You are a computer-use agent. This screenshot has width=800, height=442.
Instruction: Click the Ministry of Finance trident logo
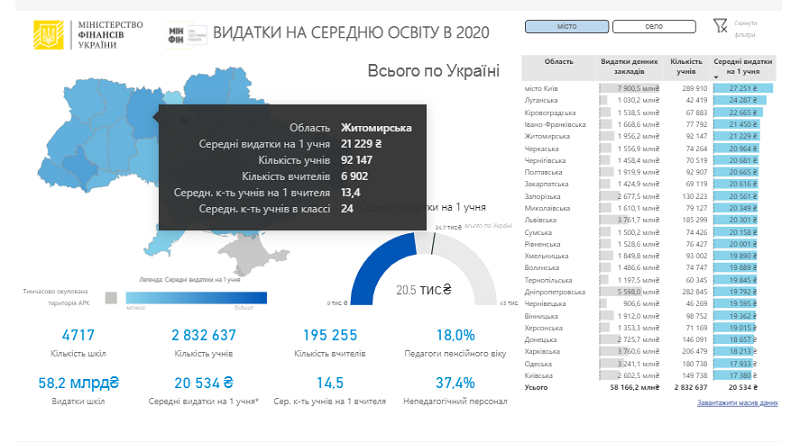point(46,35)
